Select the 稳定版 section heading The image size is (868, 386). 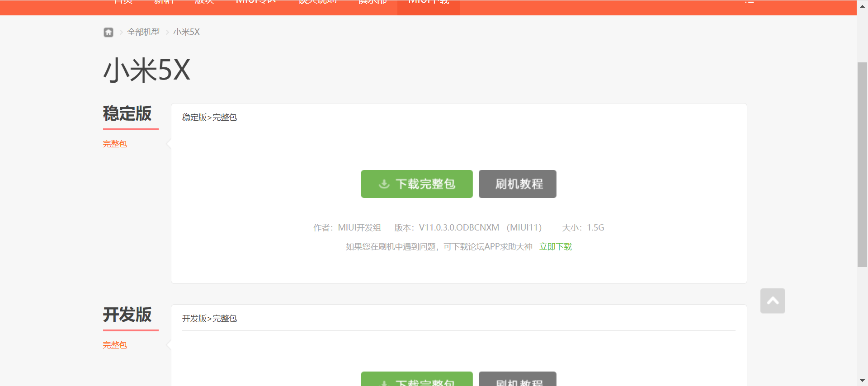[127, 113]
